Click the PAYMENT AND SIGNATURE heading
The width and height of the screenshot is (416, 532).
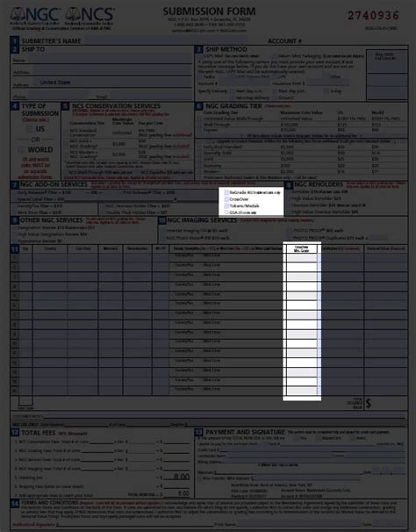245,432
